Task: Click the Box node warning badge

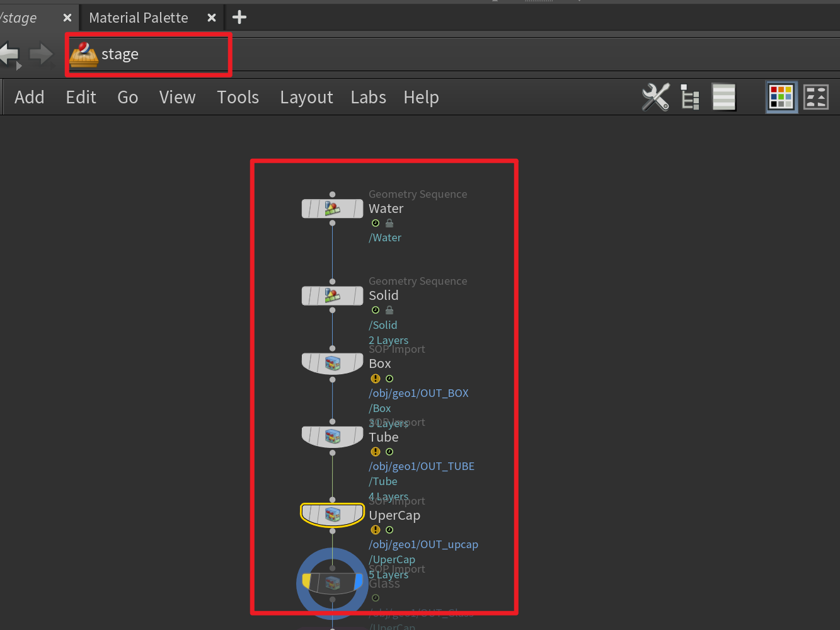Action: click(x=376, y=379)
